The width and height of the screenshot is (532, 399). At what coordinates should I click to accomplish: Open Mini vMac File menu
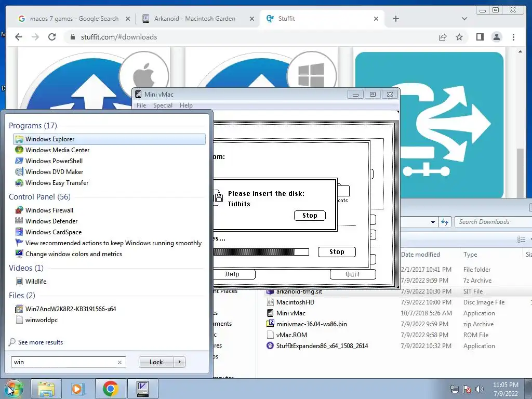(x=141, y=105)
